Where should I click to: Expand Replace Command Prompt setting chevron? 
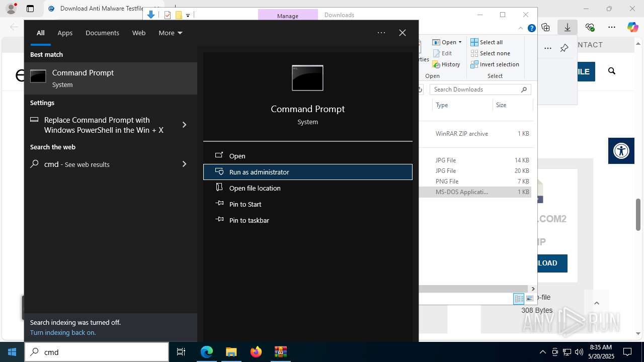(184, 125)
